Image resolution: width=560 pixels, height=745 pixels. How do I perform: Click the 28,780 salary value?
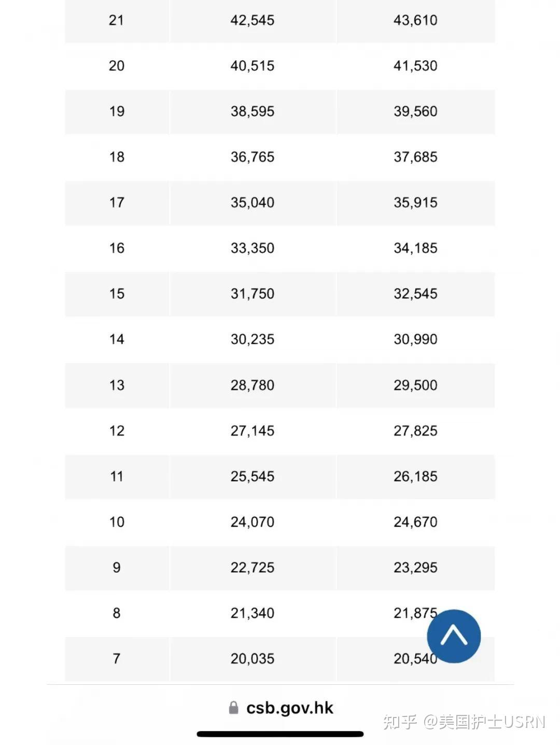(x=253, y=385)
